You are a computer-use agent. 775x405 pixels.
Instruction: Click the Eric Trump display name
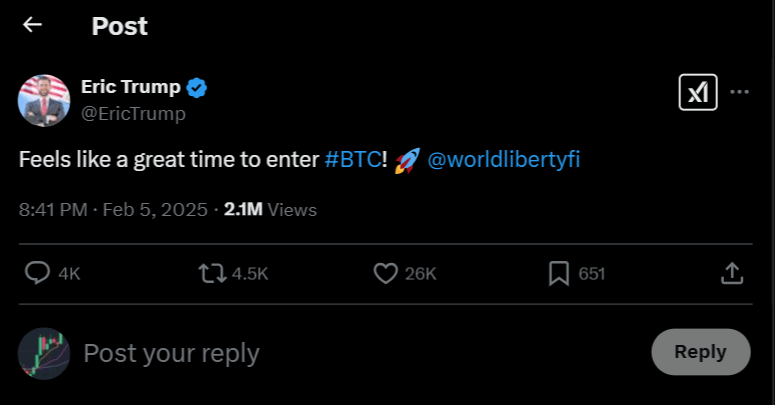131,88
